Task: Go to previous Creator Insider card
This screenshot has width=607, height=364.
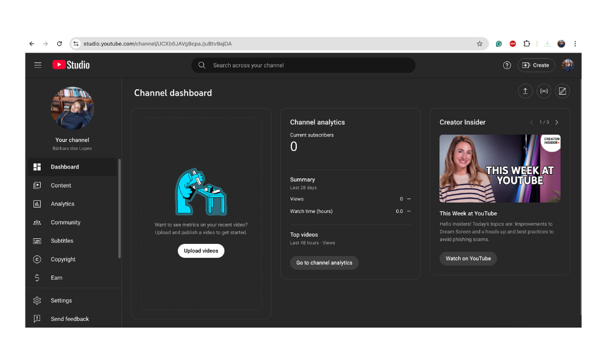Action: tap(532, 122)
